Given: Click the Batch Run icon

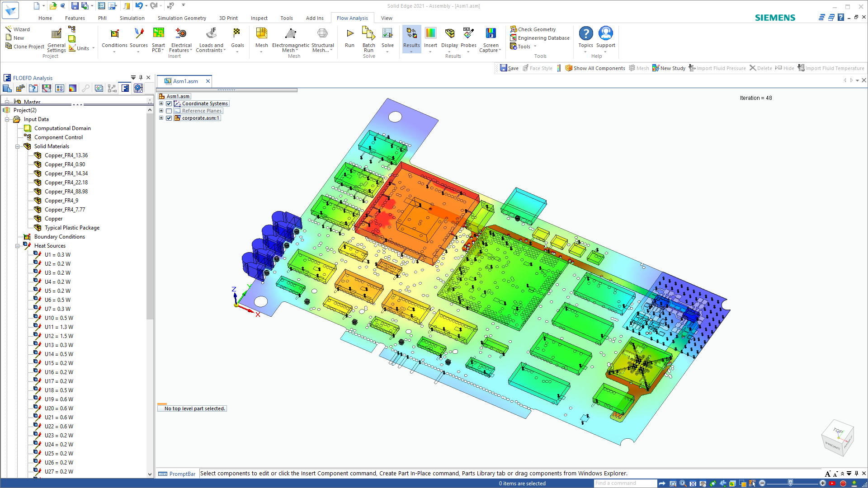Looking at the screenshot, I should coord(368,34).
